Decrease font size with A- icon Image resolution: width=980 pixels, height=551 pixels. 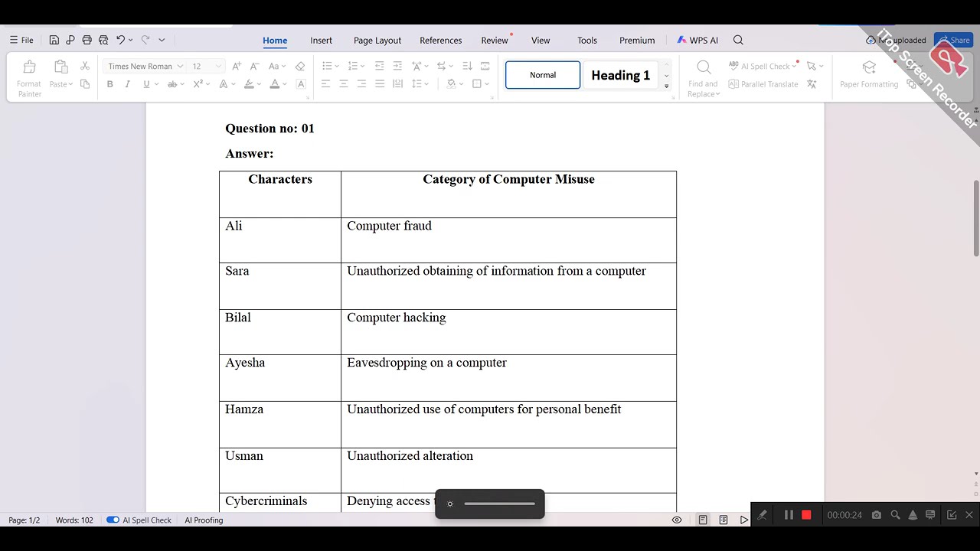click(255, 67)
